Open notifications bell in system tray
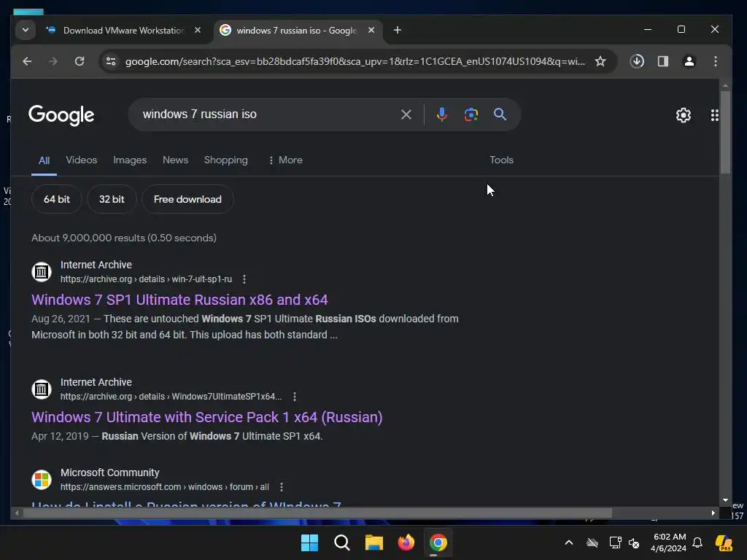The image size is (747, 560). 697,542
